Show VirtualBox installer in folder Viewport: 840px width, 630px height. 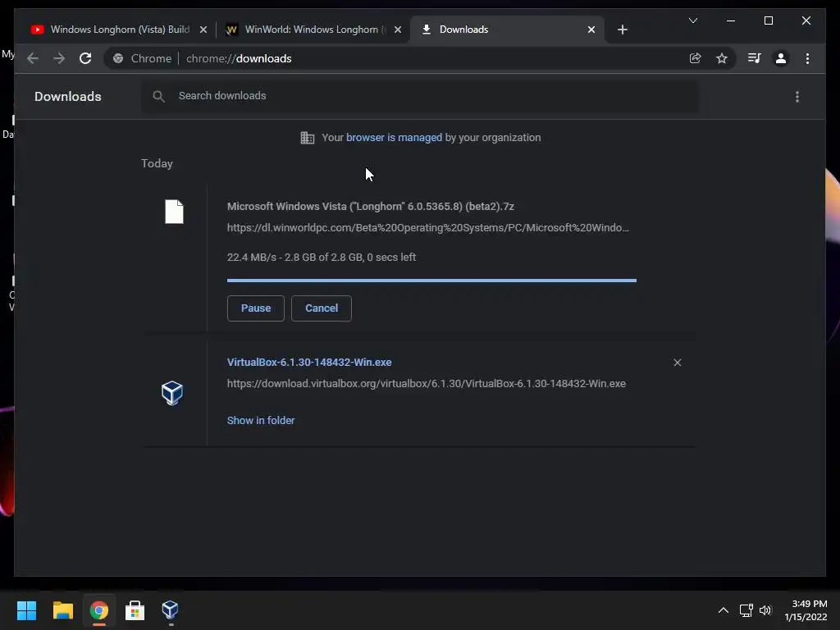click(261, 421)
